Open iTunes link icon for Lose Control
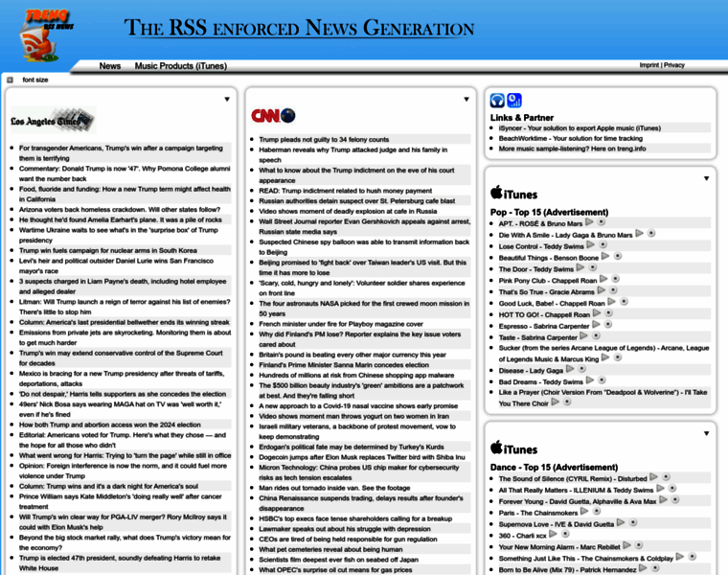The width and height of the screenshot is (728, 575). click(x=603, y=244)
